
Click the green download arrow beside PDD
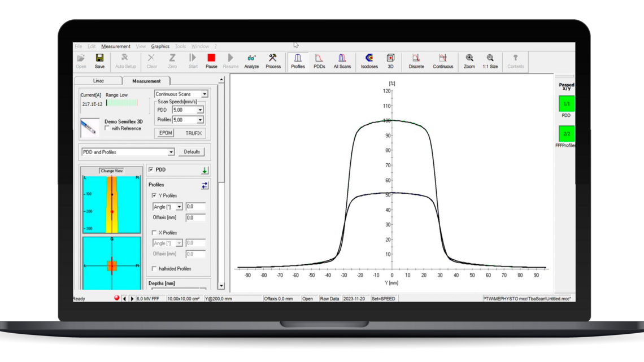204,169
